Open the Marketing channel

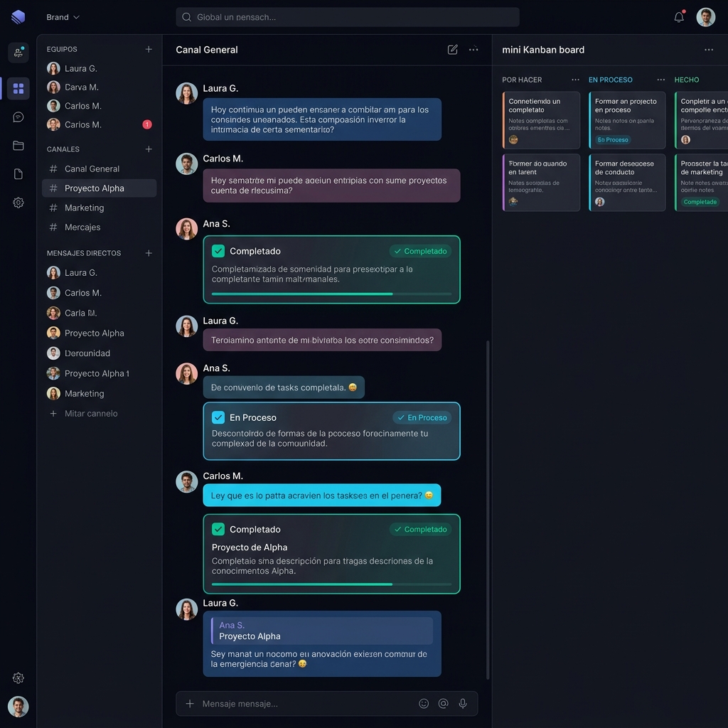[100, 208]
